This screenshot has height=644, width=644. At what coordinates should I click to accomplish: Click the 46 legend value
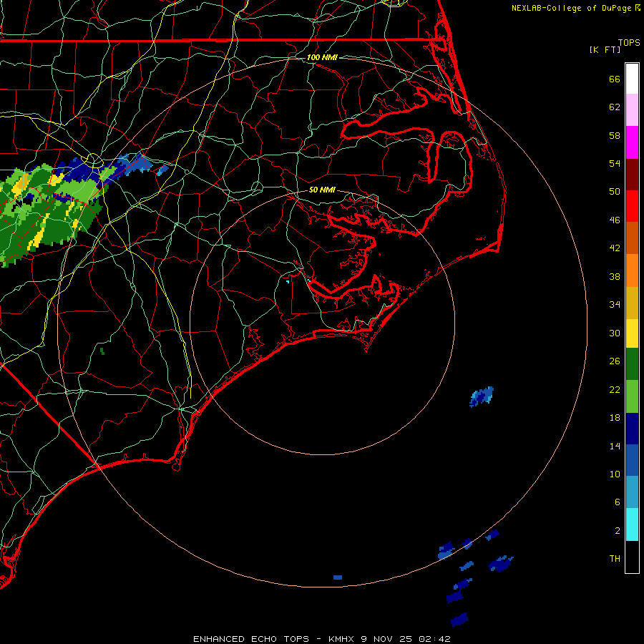(615, 220)
